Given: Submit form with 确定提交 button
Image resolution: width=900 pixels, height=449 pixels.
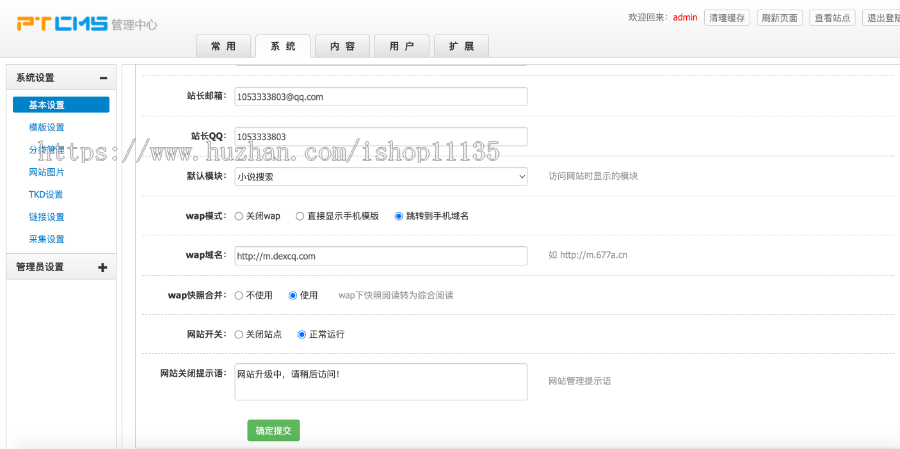Looking at the screenshot, I should coord(274,431).
